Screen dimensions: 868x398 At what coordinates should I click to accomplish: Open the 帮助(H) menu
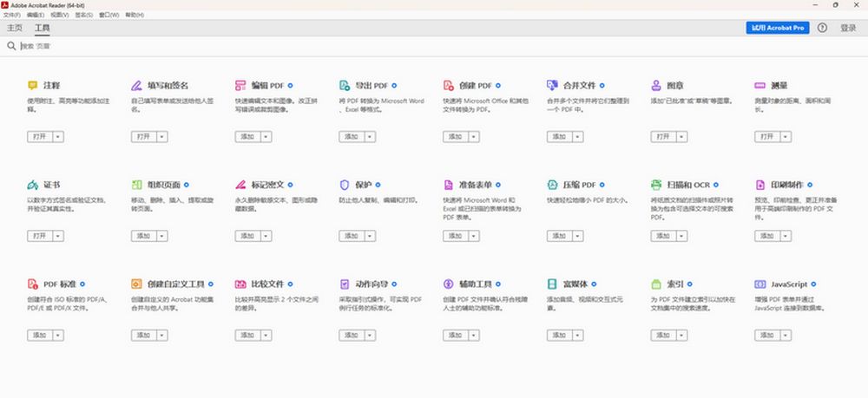tap(135, 15)
